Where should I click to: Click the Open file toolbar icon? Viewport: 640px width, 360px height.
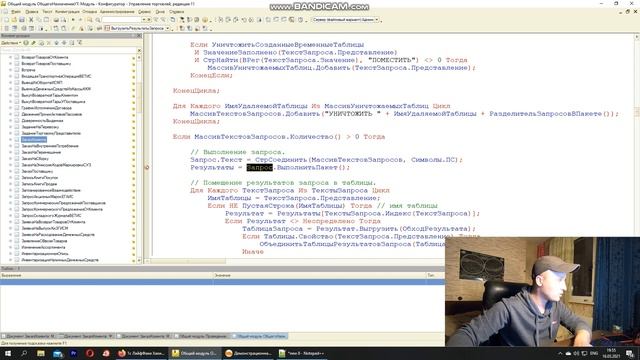point(14,20)
